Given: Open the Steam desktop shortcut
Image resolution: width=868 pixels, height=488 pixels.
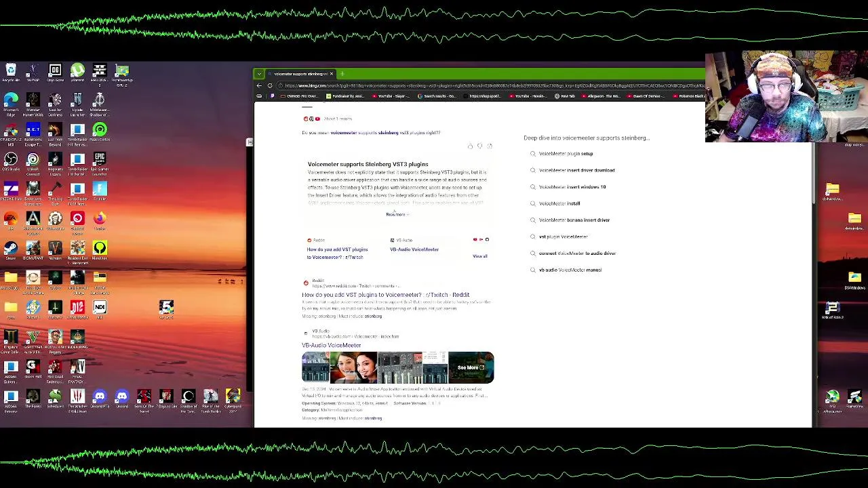Looking at the screenshot, I should click(x=11, y=249).
